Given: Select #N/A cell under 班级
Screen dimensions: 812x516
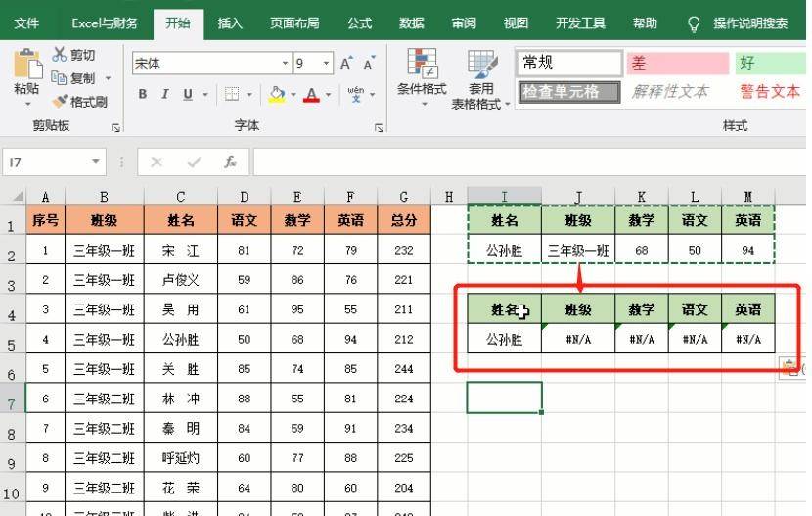Looking at the screenshot, I should [578, 340].
